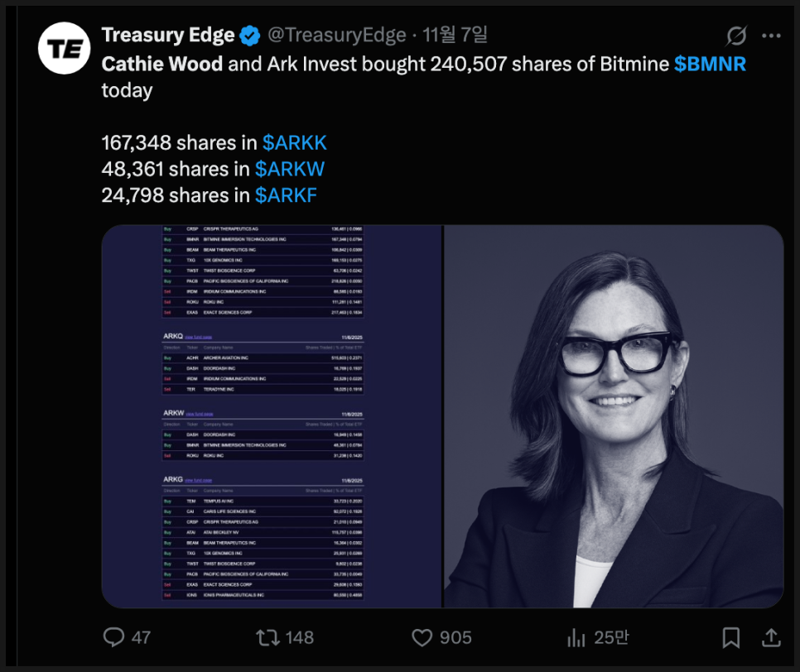
Task: Share the tweet using the upload-arrow icon
Action: point(771,636)
